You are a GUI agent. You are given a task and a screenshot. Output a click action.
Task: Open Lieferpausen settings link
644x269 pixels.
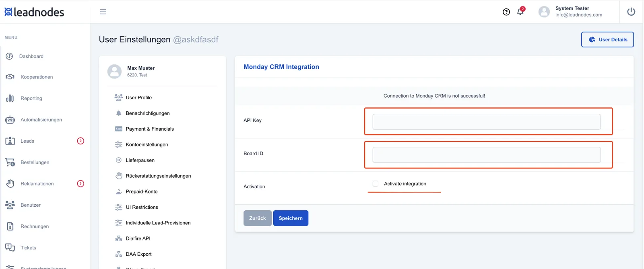(140, 160)
